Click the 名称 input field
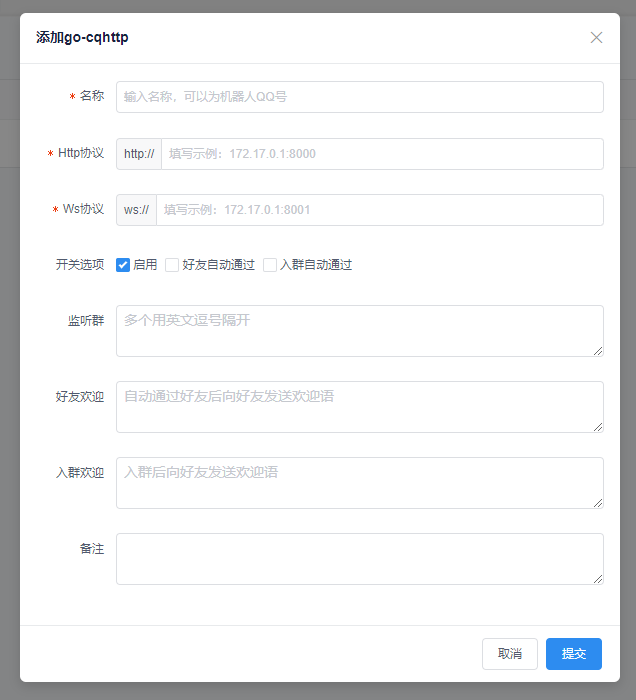The image size is (636, 700). tap(360, 97)
